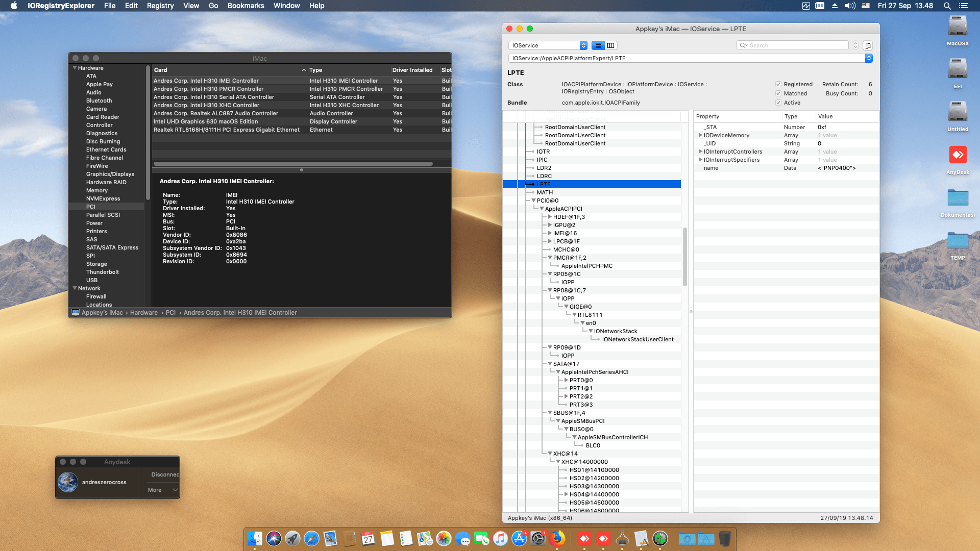Open Photos from the Dock
Screen dimensions: 980x551
444,539
